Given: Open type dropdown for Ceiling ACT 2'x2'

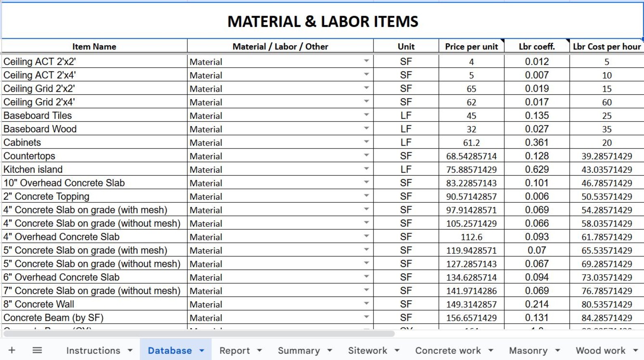Looking at the screenshot, I should (366, 61).
